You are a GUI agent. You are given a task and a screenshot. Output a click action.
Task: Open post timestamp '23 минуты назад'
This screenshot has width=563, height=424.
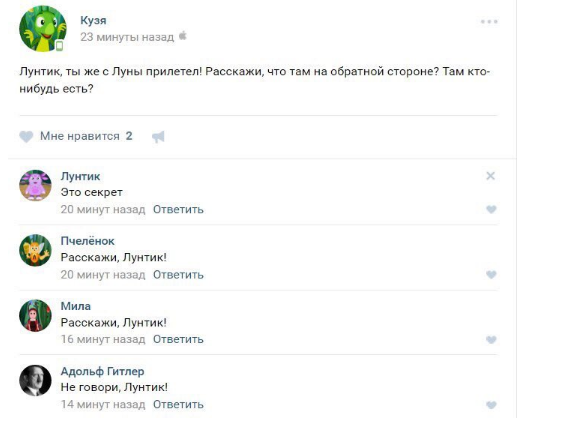point(127,37)
